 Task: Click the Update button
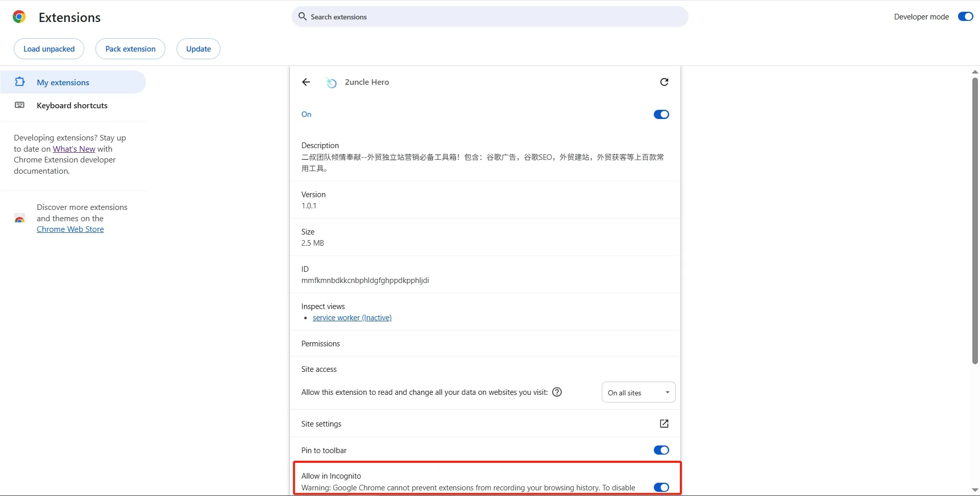coord(199,49)
